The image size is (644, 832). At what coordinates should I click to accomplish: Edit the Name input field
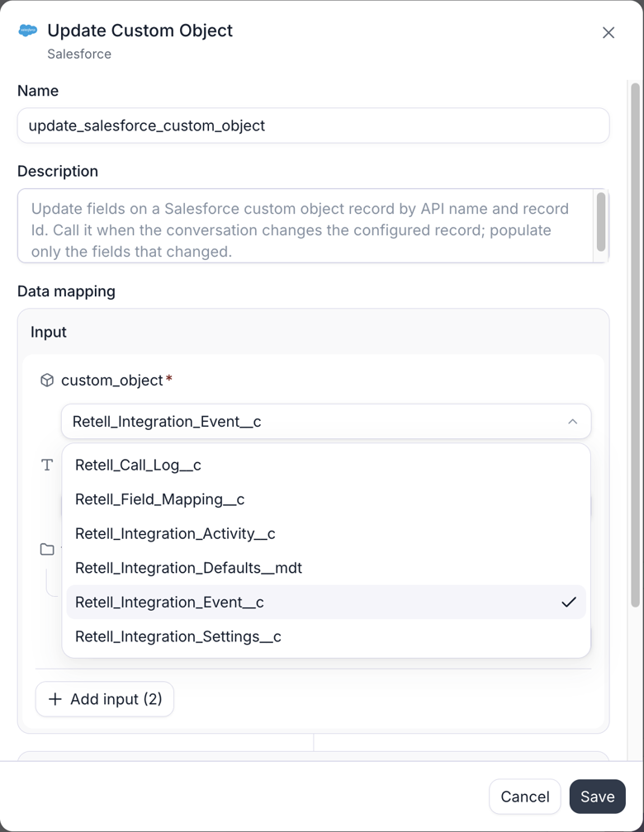313,125
